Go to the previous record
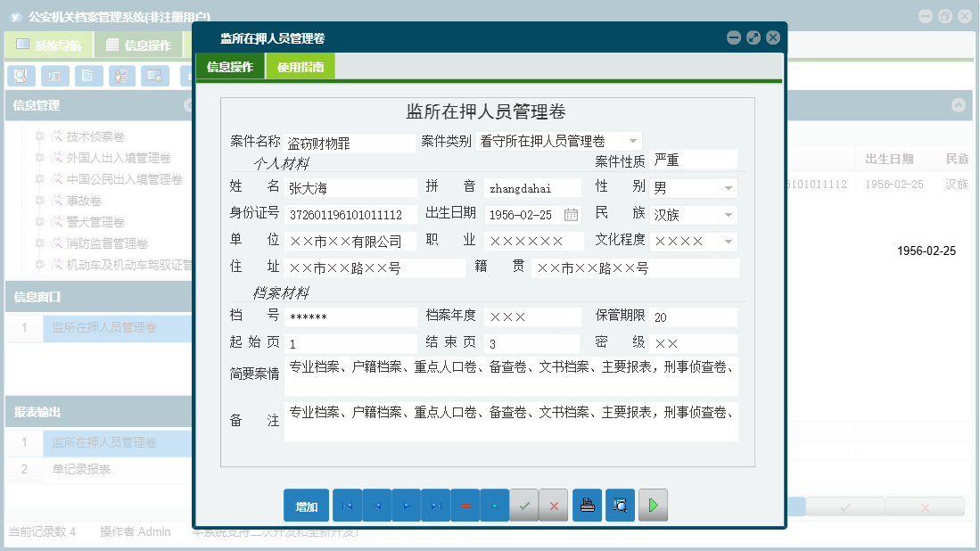The image size is (980, 551). [376, 505]
